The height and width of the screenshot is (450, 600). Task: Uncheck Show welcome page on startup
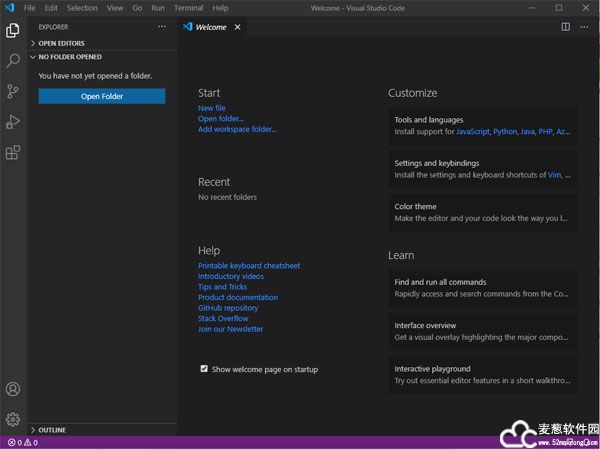(x=204, y=369)
